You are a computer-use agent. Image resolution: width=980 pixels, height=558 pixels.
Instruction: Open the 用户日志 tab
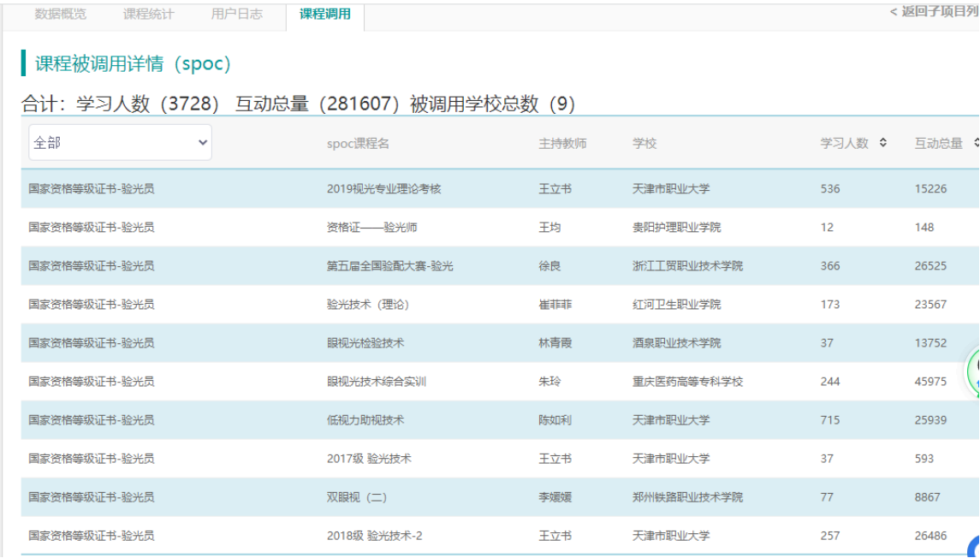coord(237,15)
